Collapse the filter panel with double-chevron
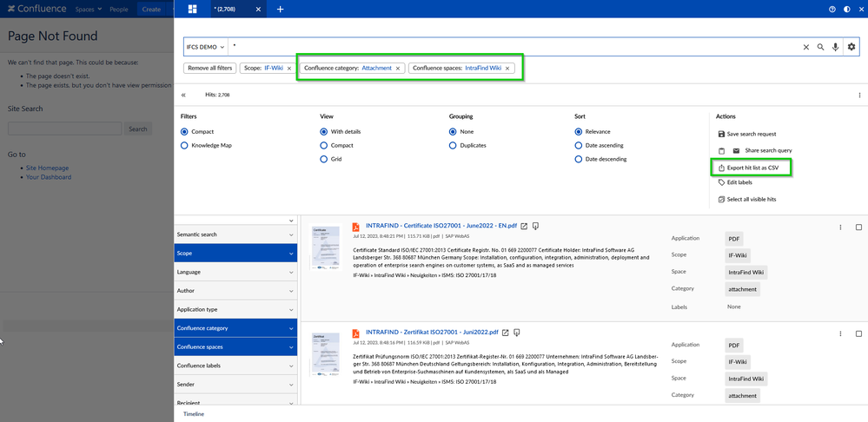 coord(183,95)
